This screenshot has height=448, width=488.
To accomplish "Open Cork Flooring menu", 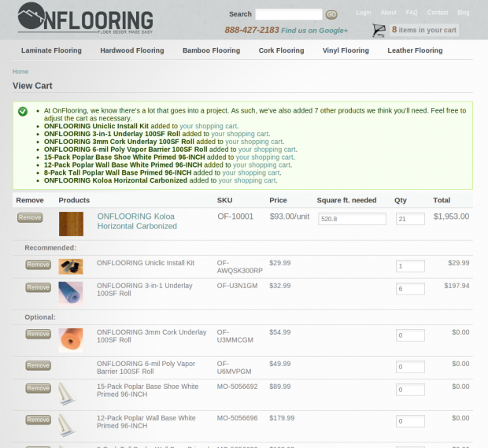I will point(281,50).
